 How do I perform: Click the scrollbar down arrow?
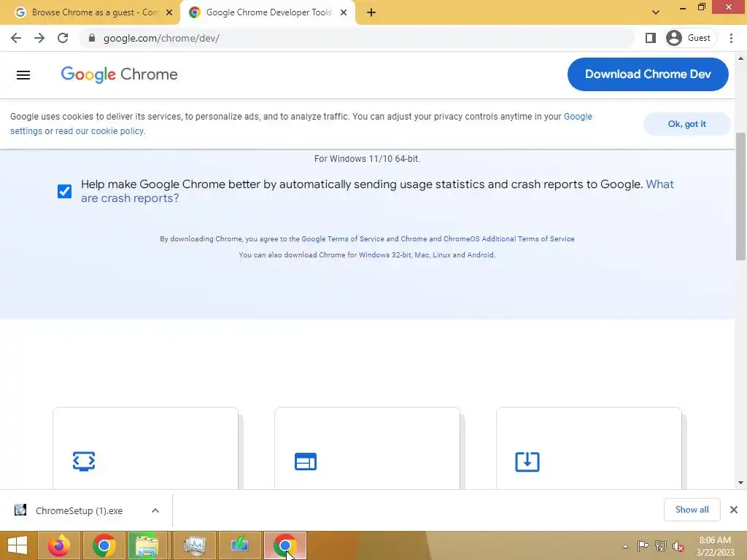(x=740, y=483)
